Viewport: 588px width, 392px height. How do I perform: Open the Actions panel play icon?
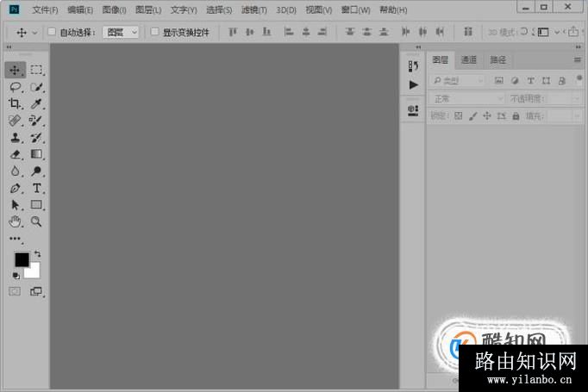click(x=413, y=84)
